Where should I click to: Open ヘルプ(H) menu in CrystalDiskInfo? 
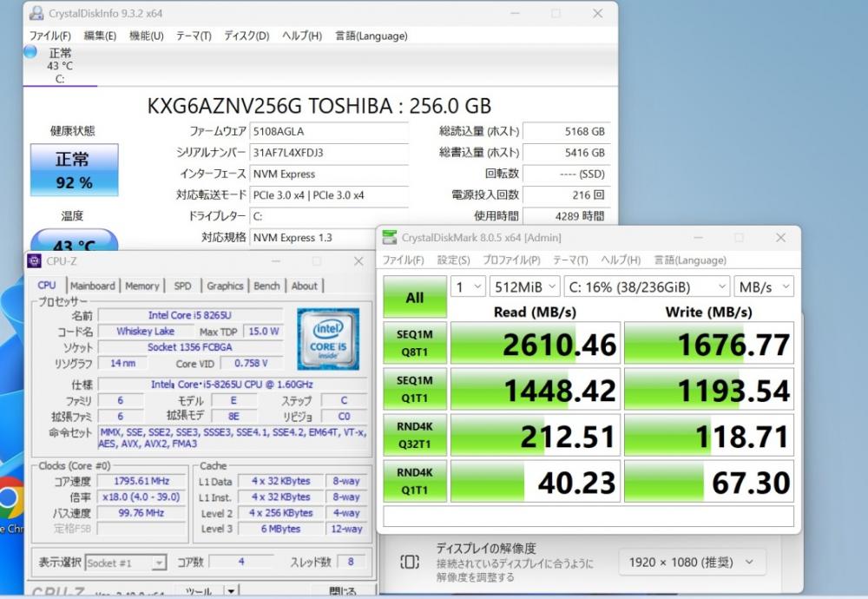click(x=302, y=36)
